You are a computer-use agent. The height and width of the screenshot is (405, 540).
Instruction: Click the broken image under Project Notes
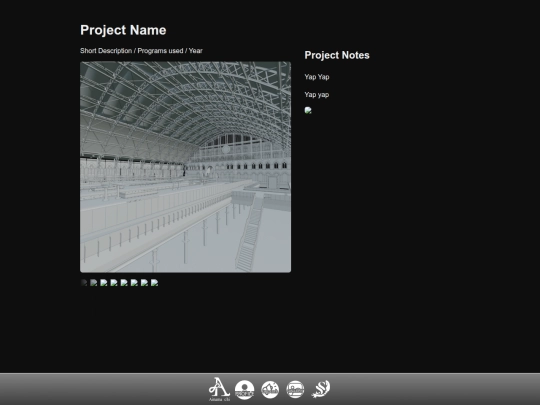(308, 110)
